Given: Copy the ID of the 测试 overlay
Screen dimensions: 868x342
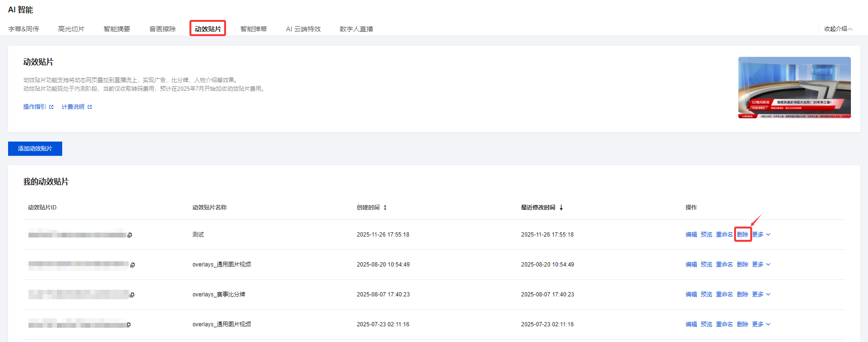Looking at the screenshot, I should click(x=130, y=235).
